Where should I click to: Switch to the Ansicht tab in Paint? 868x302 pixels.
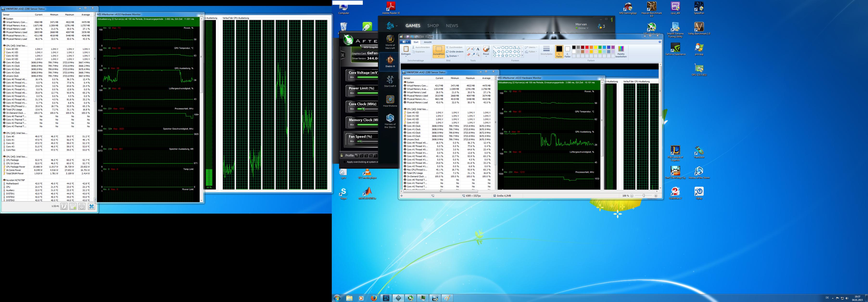(428, 42)
